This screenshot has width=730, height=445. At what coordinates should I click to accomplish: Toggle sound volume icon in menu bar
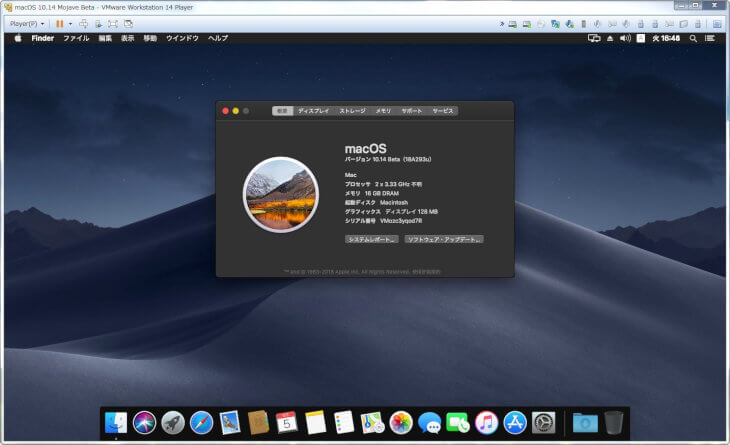624,38
